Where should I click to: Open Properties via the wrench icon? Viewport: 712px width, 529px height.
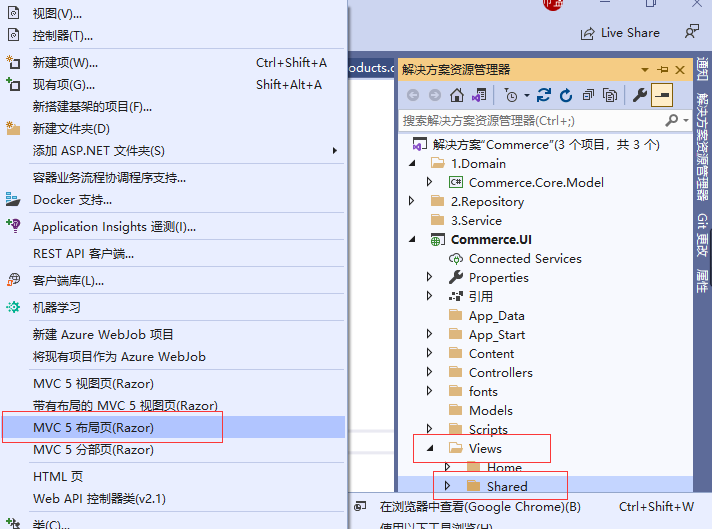click(x=640, y=95)
